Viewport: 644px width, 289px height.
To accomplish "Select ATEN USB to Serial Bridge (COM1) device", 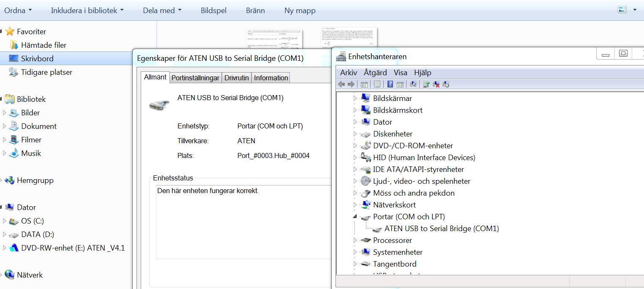I will (x=441, y=228).
